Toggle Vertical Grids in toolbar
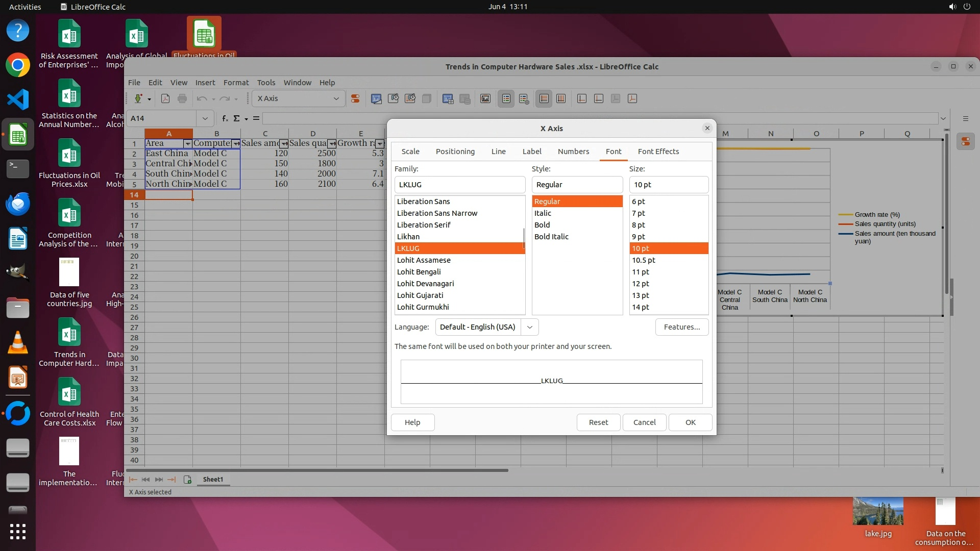The height and width of the screenshot is (551, 980). (x=561, y=99)
